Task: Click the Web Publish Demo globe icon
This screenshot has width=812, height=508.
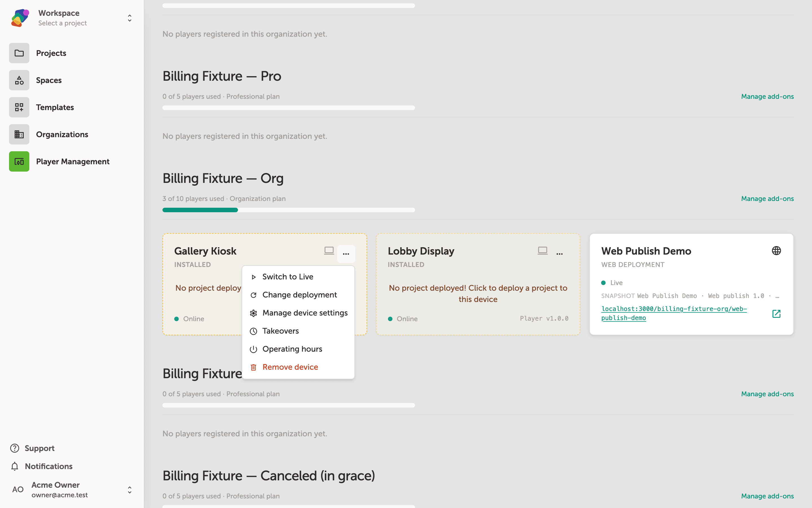Action: (x=776, y=251)
